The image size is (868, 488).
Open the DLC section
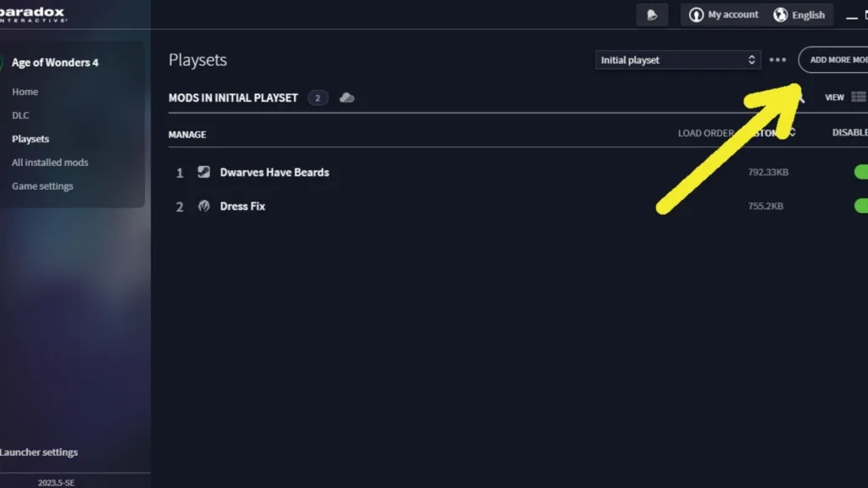point(20,115)
